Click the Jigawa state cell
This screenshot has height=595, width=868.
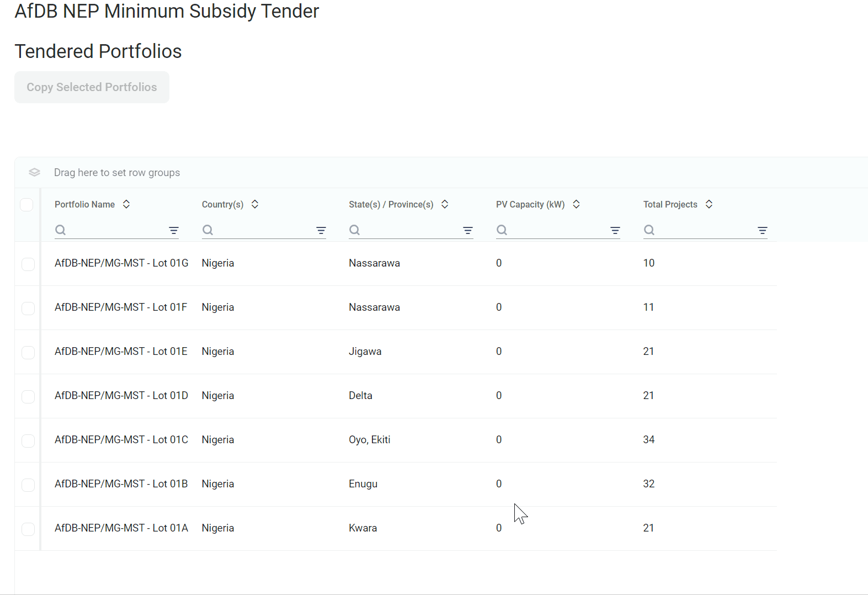tap(365, 352)
